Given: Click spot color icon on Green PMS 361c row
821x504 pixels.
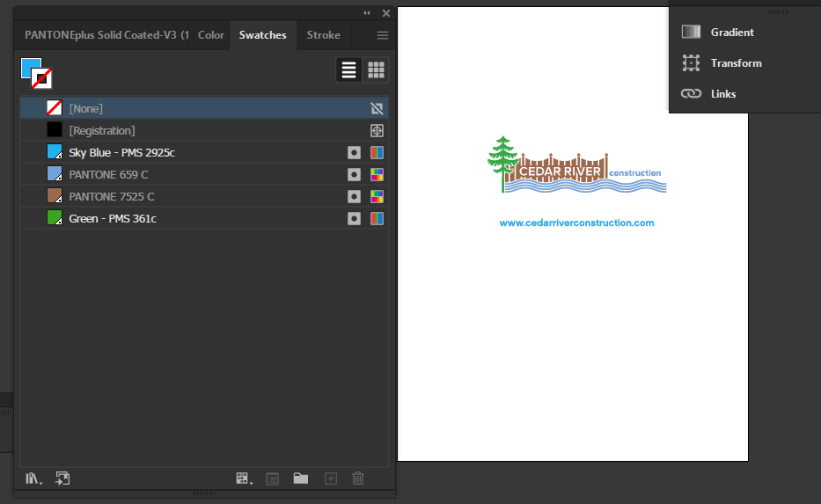Looking at the screenshot, I should 354,218.
